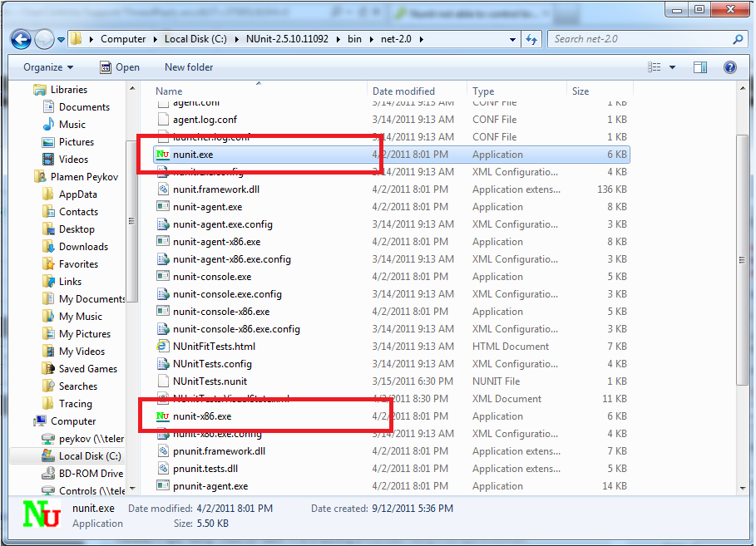Open Saved Games folder icon
756x546 pixels.
click(48, 369)
